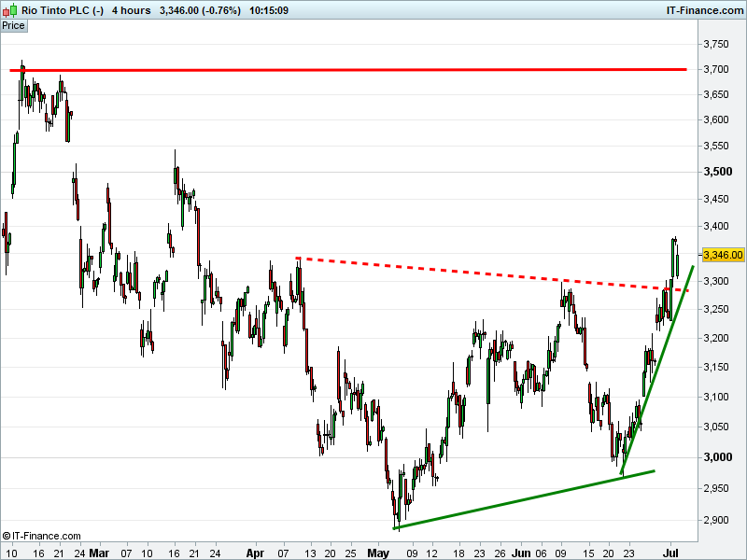Click the Price panel label
Screen dimensions: 747x560
[x=13, y=26]
